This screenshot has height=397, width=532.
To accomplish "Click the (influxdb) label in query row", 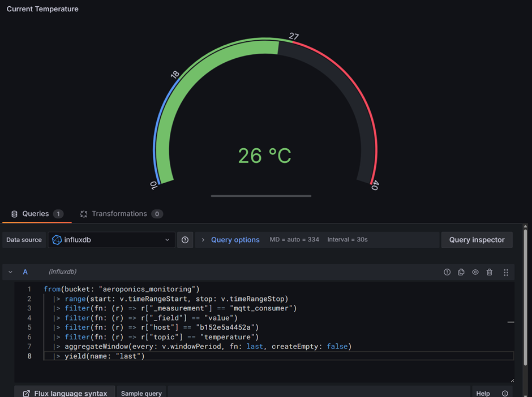I will click(63, 271).
